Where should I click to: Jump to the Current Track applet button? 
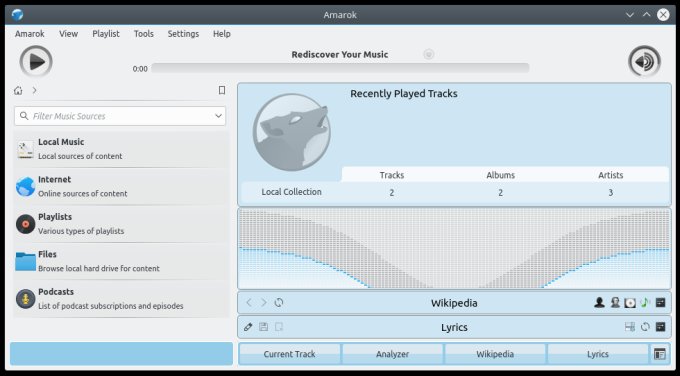289,354
